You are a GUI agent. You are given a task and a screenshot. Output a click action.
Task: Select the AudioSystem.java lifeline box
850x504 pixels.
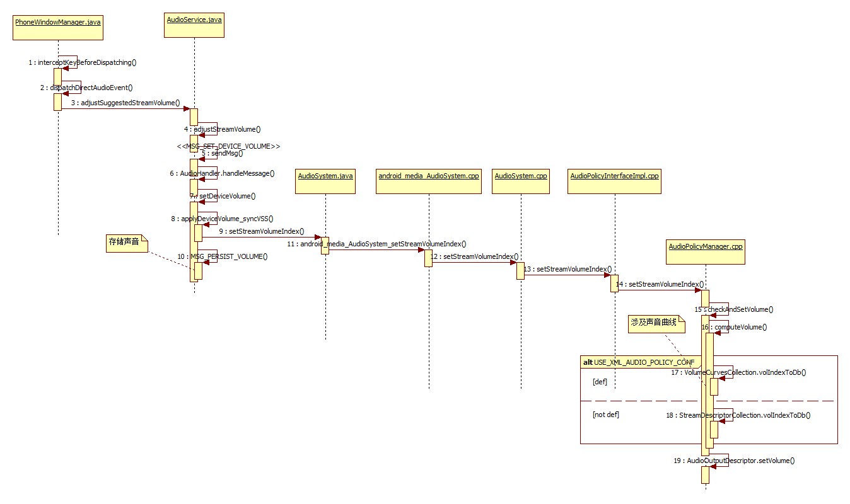(x=325, y=182)
